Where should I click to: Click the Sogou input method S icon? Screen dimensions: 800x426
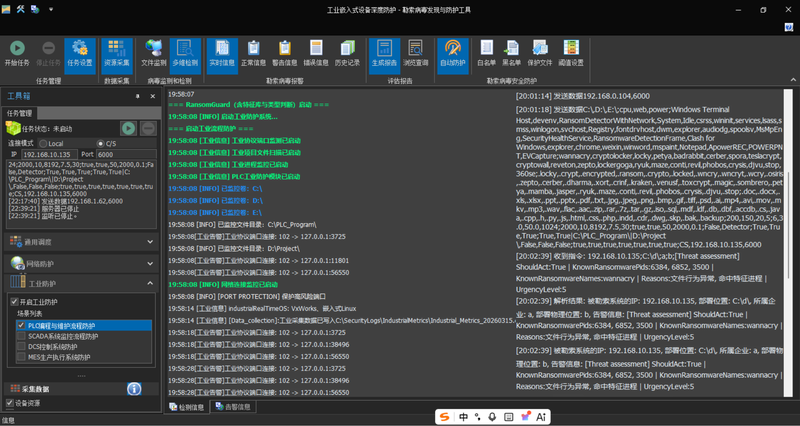[x=445, y=417]
